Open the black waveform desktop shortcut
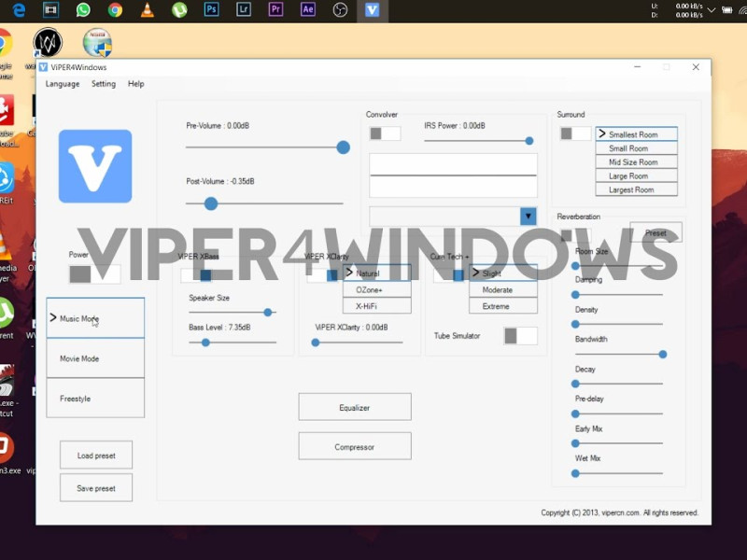The height and width of the screenshot is (560, 747). click(48, 42)
